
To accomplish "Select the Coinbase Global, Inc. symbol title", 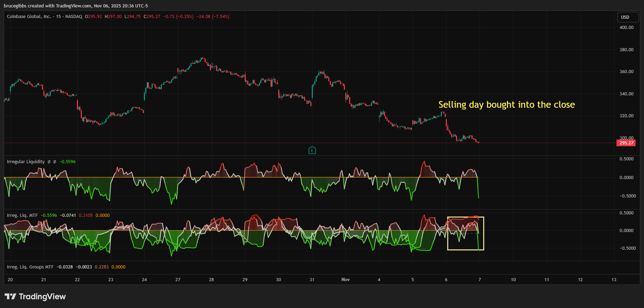I will coord(29,17).
